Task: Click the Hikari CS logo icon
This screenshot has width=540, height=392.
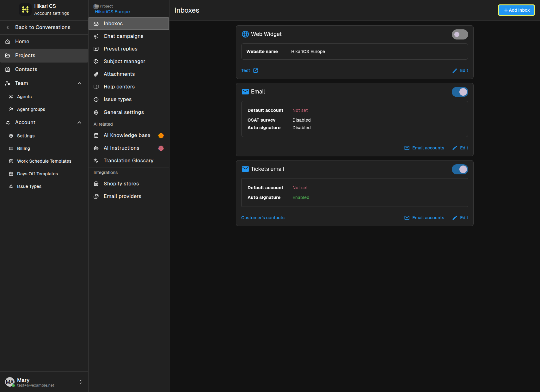Action: (25, 9)
